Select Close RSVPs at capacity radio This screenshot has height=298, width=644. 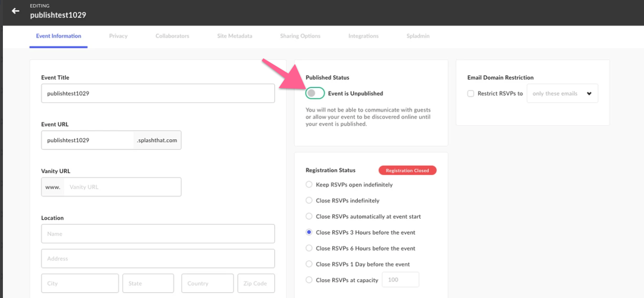(309, 280)
